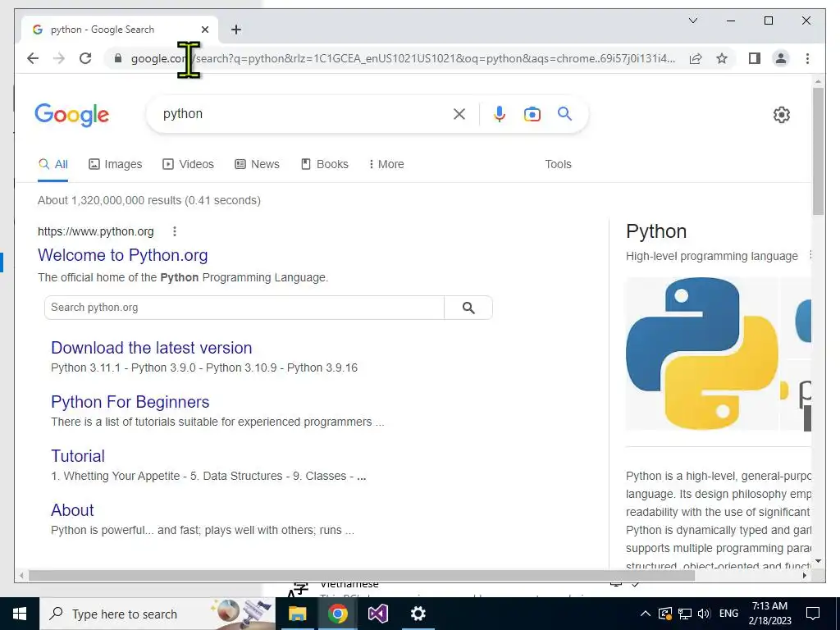Bookmark this tab with star icon
The image size is (840, 630).
click(722, 58)
